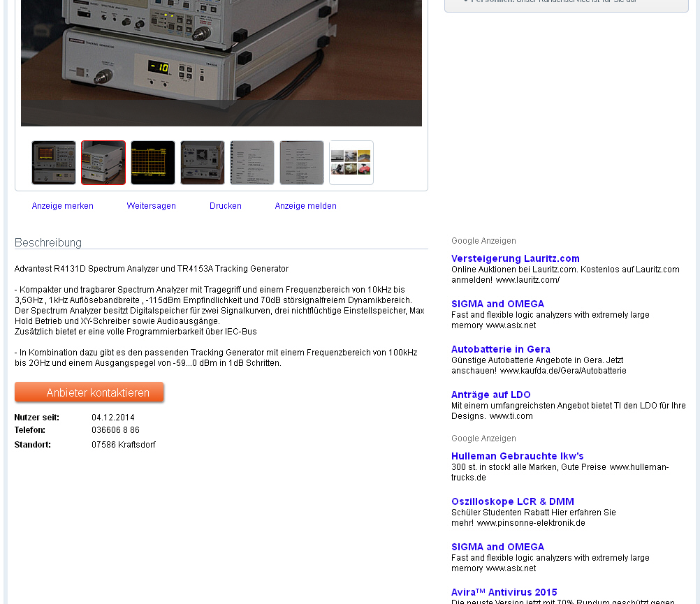The width and height of the screenshot is (700, 604).
Task: Open Oszilloskope LCR & DMM ad
Action: pos(513,502)
